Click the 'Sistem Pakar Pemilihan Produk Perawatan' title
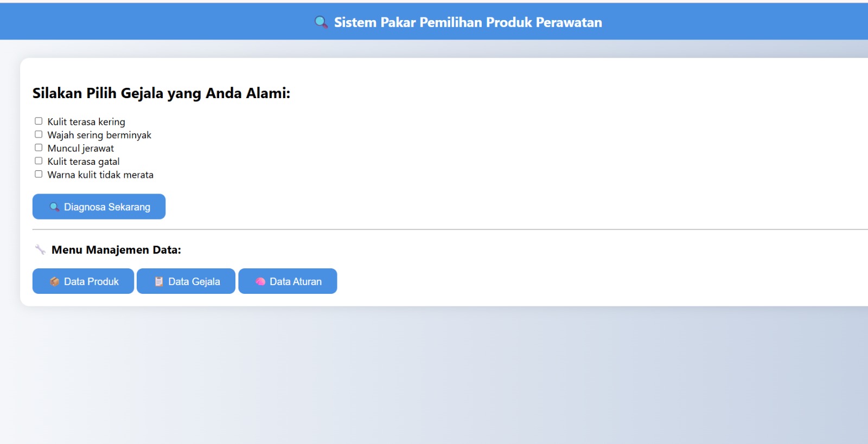Viewport: 868px width, 444px height. 468,22
